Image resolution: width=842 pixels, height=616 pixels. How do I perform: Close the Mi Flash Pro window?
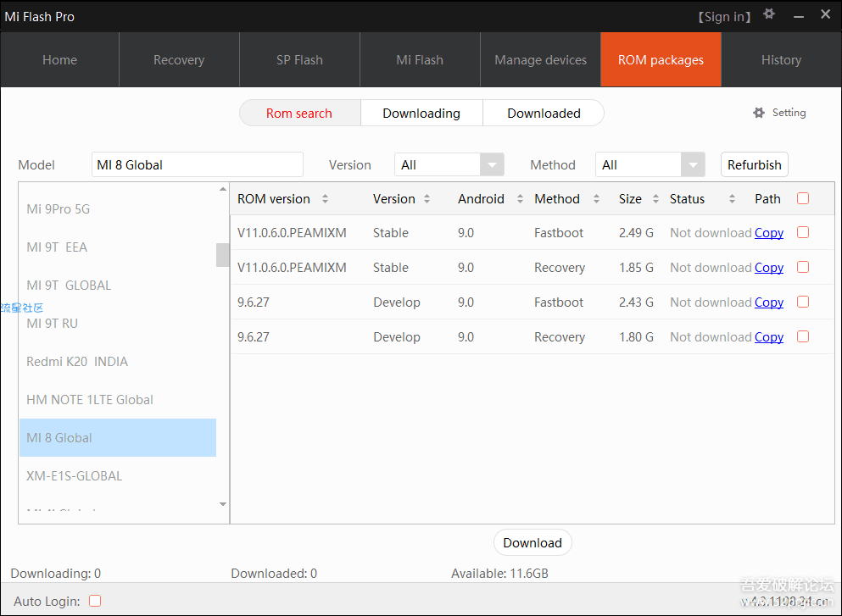coord(826,14)
